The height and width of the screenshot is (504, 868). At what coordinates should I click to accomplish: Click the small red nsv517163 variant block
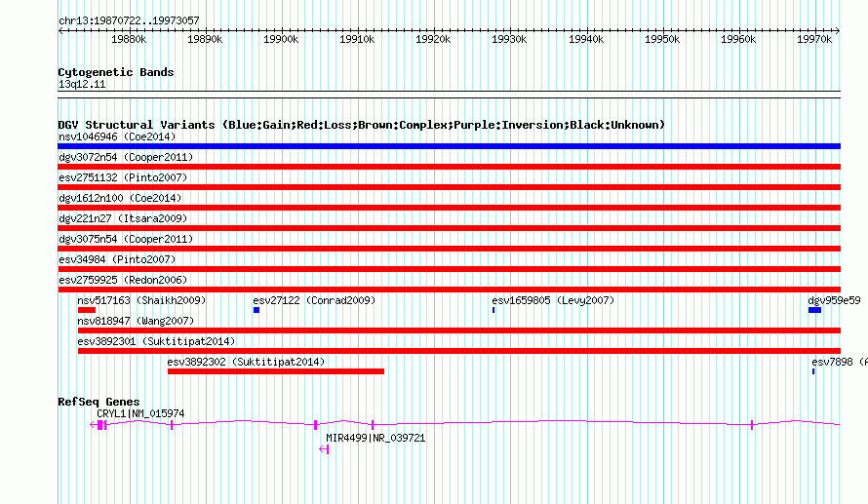pos(87,310)
